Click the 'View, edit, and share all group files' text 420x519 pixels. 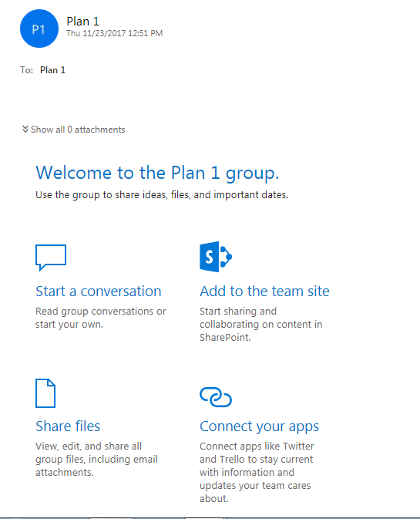pos(96,460)
